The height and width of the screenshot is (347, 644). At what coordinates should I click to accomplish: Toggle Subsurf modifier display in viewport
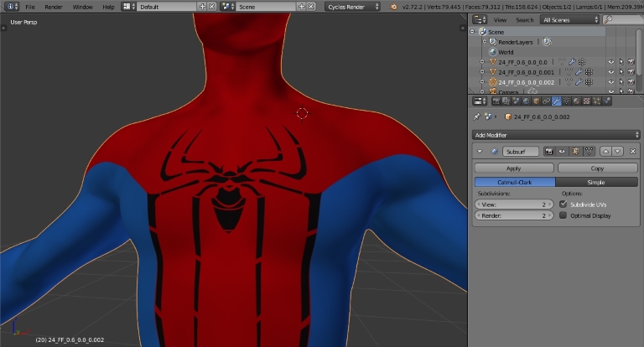[562, 152]
